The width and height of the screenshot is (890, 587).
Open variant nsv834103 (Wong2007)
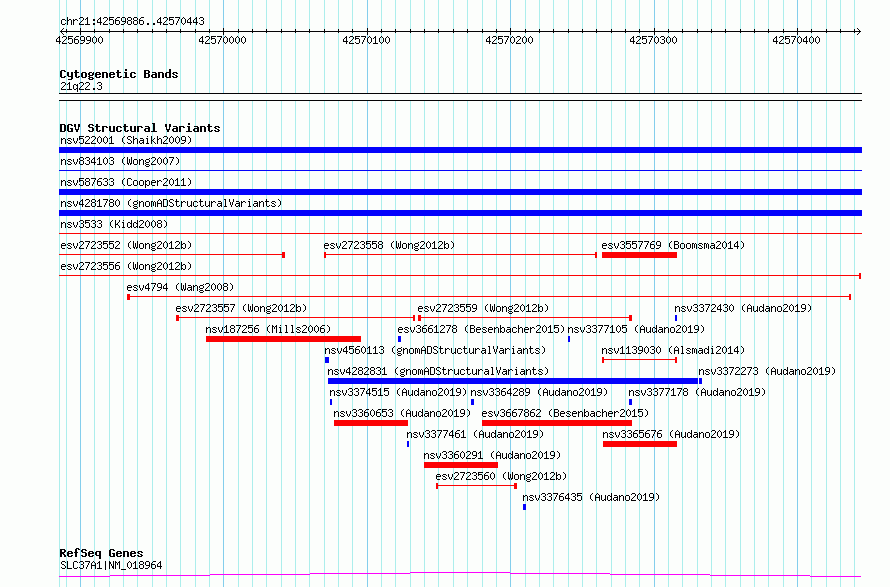click(x=120, y=161)
